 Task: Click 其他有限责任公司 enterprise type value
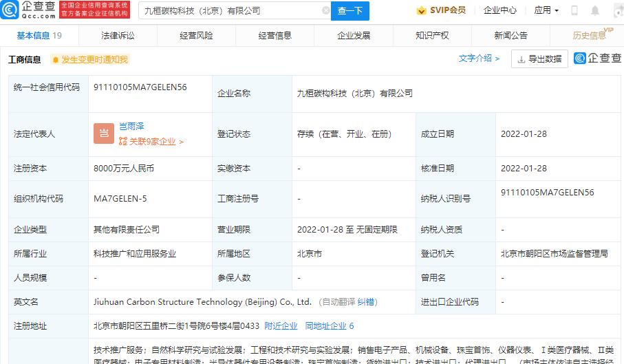pyautogui.click(x=127, y=230)
